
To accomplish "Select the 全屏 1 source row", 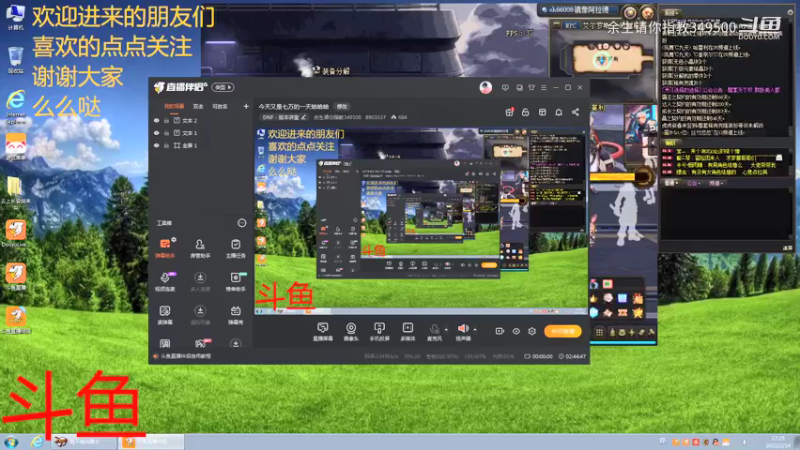I will pos(202,145).
